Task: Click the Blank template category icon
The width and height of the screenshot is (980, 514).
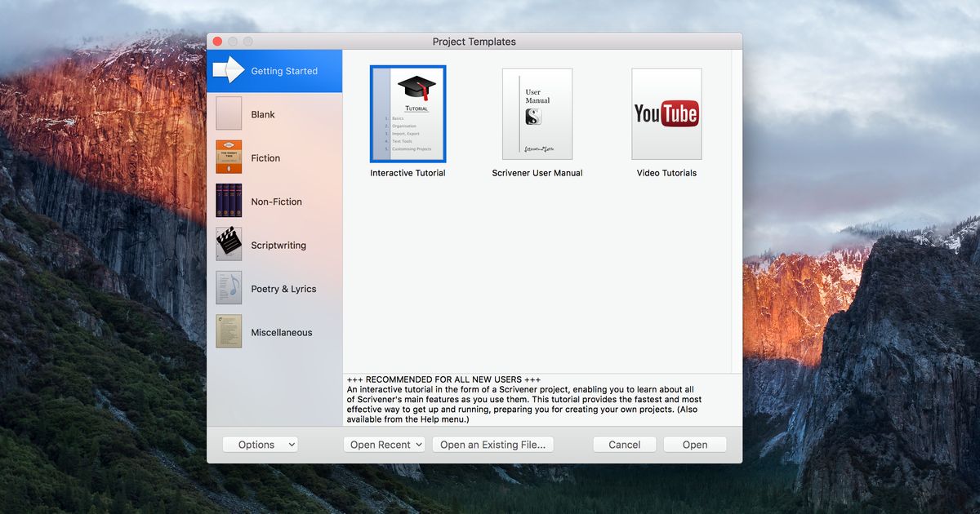Action: click(x=229, y=114)
